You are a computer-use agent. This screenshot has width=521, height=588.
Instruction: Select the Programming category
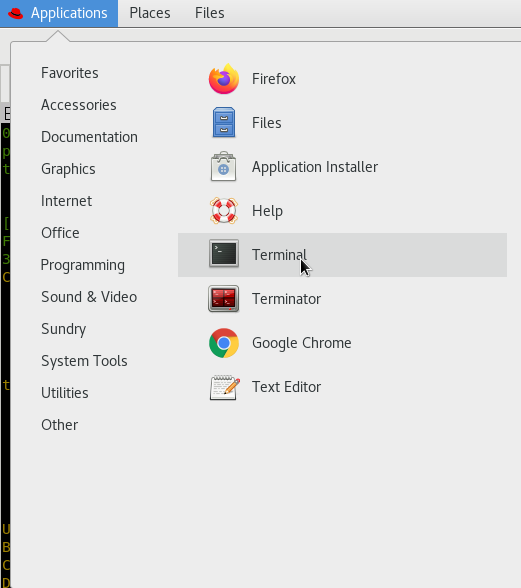point(83,265)
